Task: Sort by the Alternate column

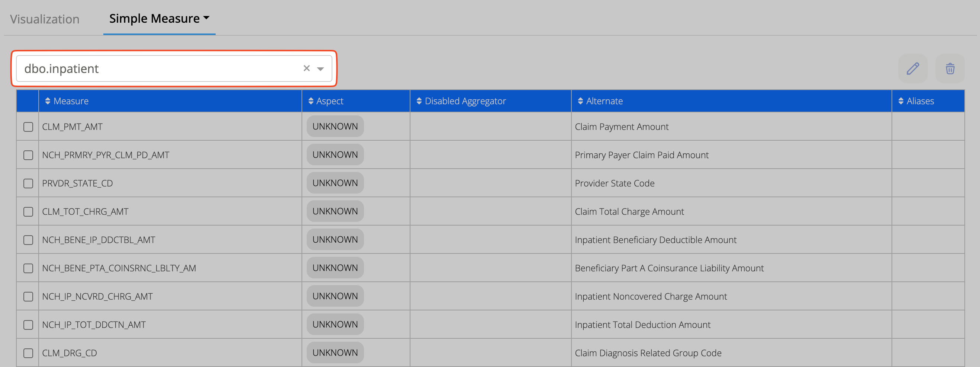Action: tap(580, 101)
